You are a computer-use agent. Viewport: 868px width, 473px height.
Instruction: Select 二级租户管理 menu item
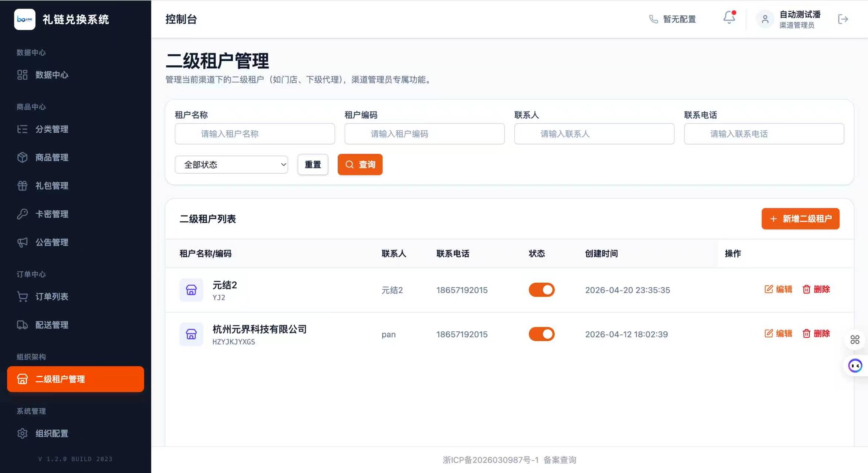coord(75,379)
